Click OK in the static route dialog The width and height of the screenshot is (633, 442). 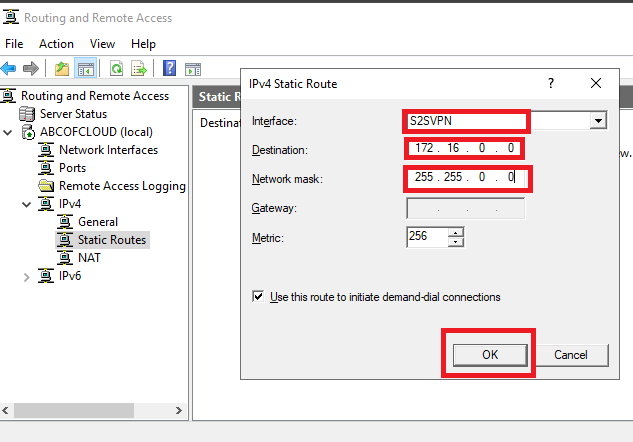(x=489, y=354)
